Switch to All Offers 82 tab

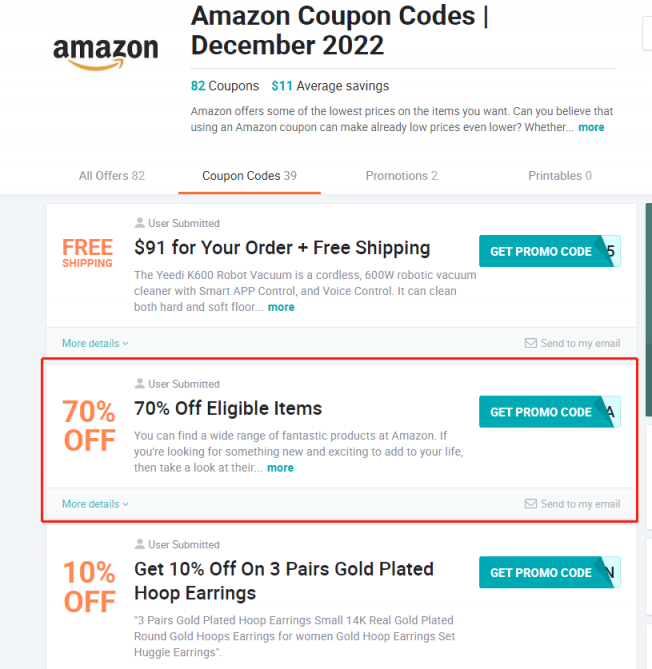112,176
